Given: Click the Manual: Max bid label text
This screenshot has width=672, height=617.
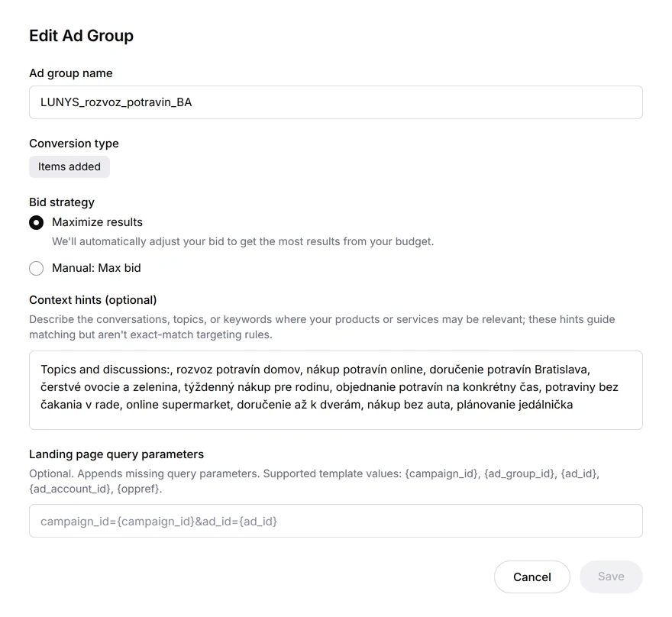Looking at the screenshot, I should pyautogui.click(x=96, y=268).
